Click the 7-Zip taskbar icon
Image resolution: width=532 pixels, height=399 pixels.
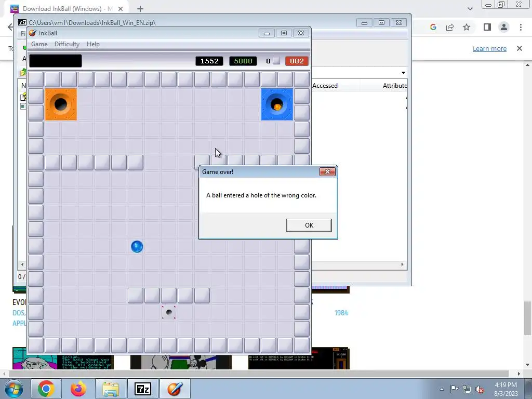(x=143, y=389)
